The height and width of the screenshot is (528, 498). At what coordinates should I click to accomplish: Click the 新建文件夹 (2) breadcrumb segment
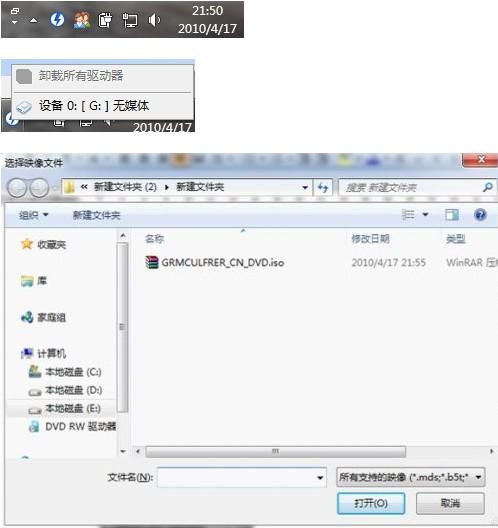pos(125,187)
